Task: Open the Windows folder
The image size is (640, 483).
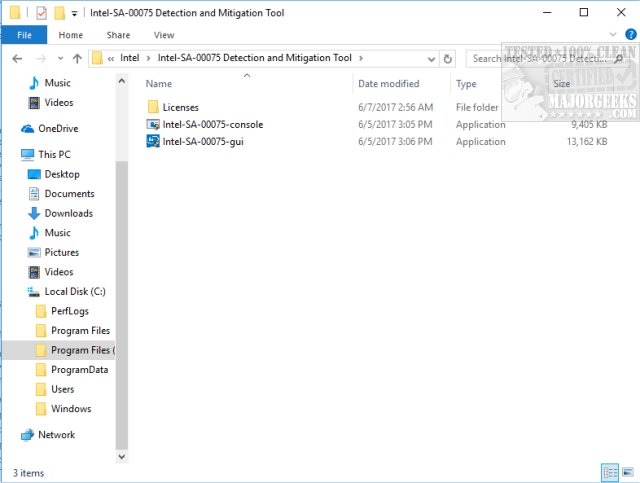Action: click(x=71, y=410)
